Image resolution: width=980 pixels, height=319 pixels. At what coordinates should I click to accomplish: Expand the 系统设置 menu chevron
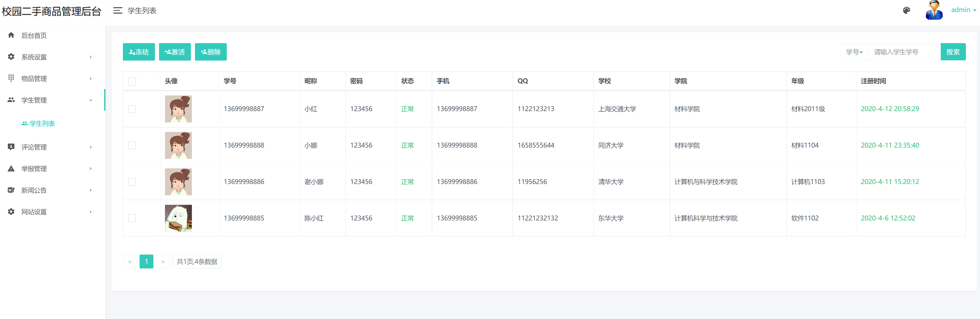[91, 57]
